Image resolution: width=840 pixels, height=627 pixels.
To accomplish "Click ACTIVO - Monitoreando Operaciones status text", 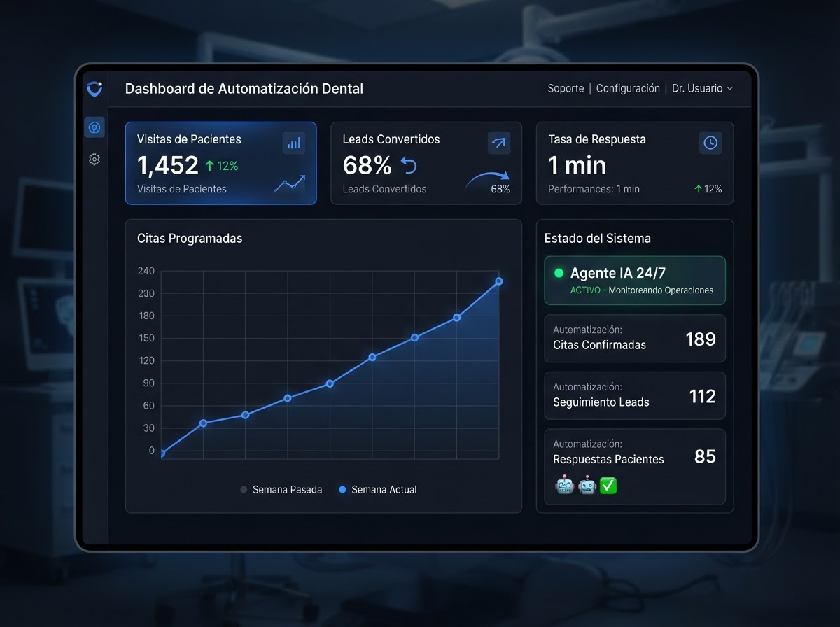I will [642, 290].
